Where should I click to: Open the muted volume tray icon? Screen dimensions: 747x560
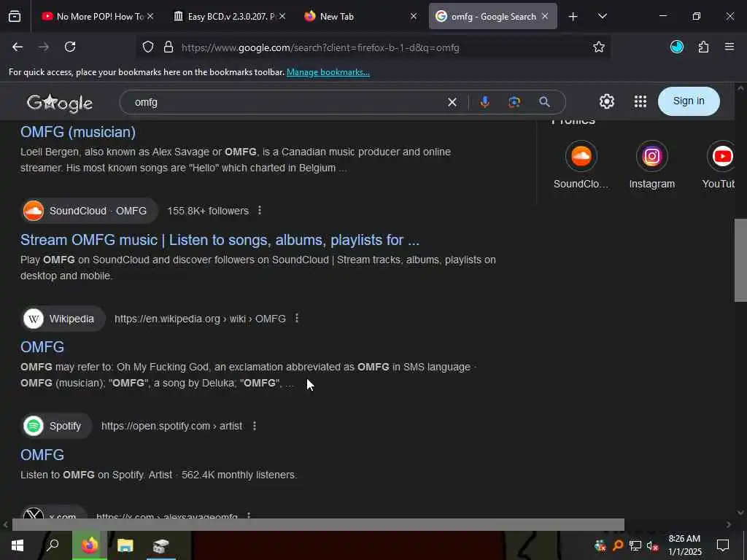652,545
